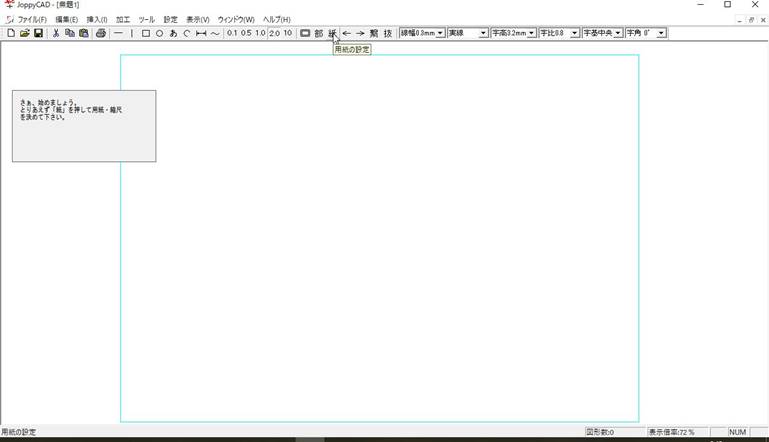Cut selection with the scissors icon
The image size is (769, 442).
[x=56, y=33]
